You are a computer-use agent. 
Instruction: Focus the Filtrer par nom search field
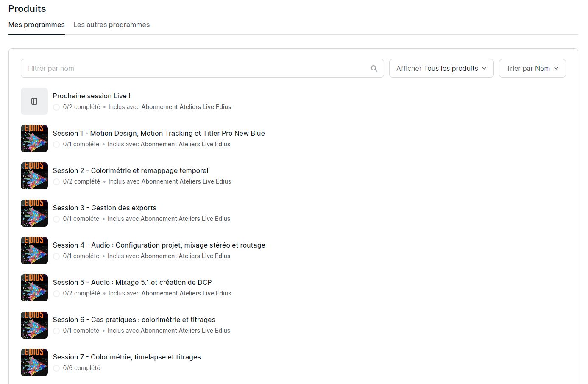pyautogui.click(x=195, y=68)
